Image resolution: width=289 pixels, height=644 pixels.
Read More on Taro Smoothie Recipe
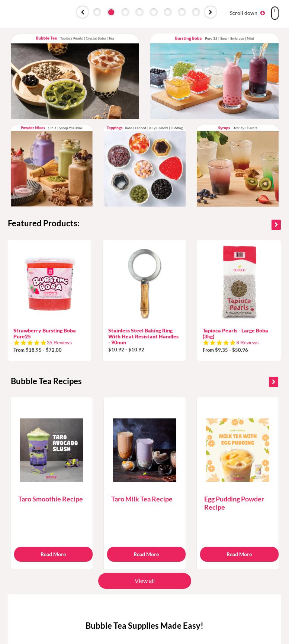pos(53,554)
